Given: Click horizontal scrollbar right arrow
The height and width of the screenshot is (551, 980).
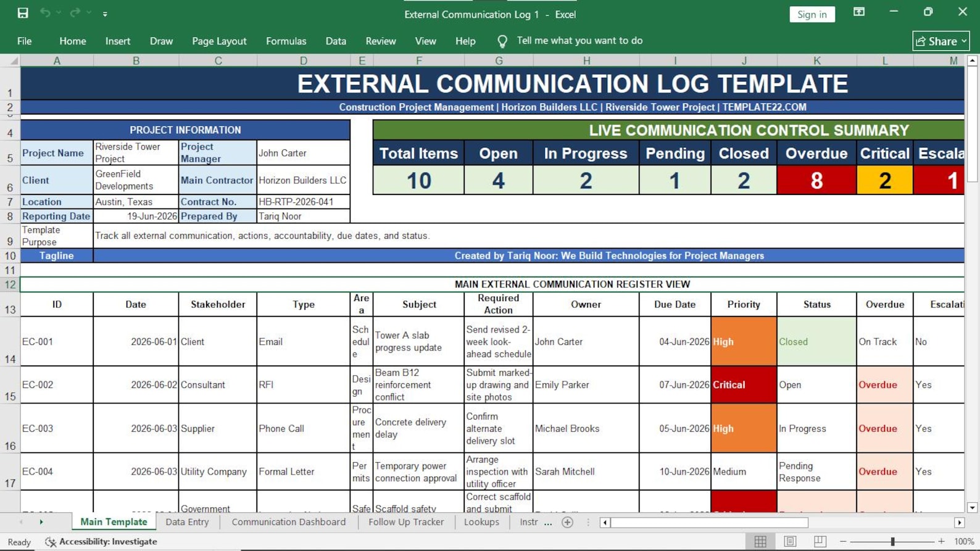Looking at the screenshot, I should coord(959,523).
